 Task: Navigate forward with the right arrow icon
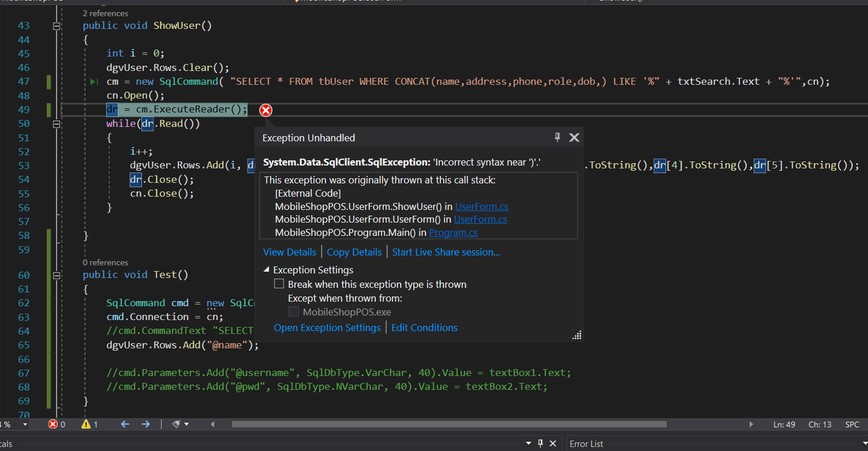tap(145, 424)
